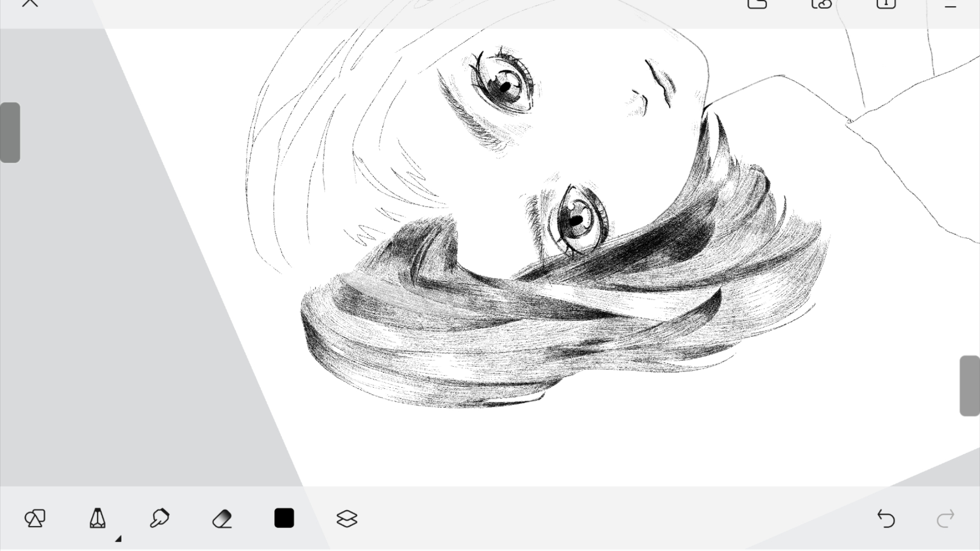Click the export file icon at top
The image size is (980, 551).
click(x=757, y=4)
